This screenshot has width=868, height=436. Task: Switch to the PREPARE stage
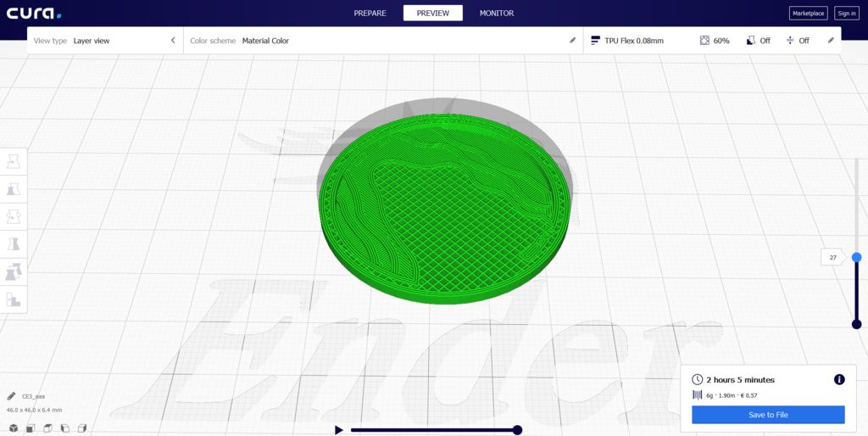[x=370, y=14]
